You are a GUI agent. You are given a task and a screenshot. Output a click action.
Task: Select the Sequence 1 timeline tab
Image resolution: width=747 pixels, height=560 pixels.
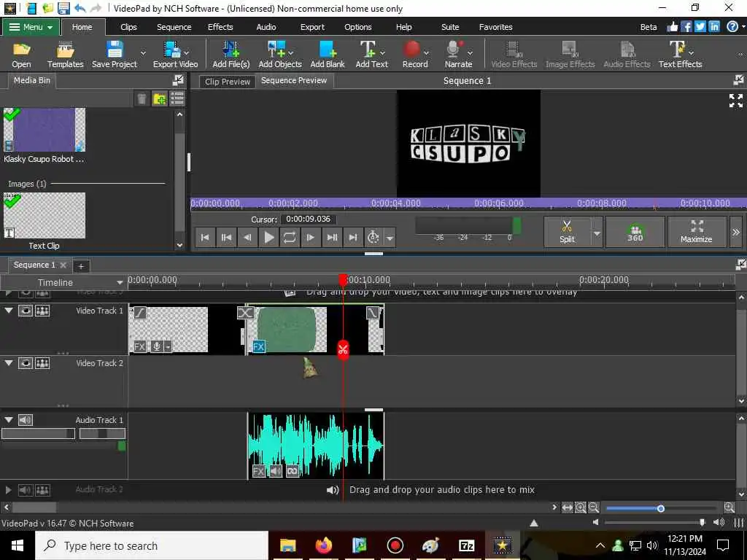click(34, 265)
